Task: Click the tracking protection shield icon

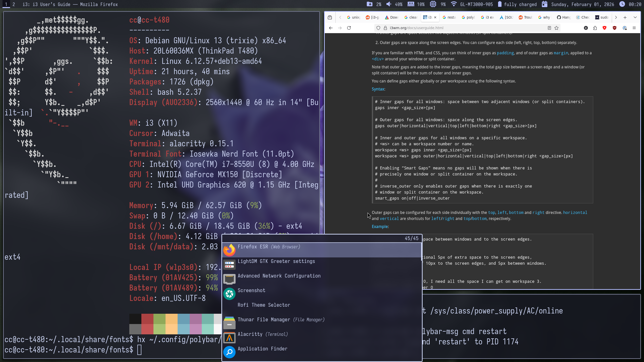Action: 378,28
